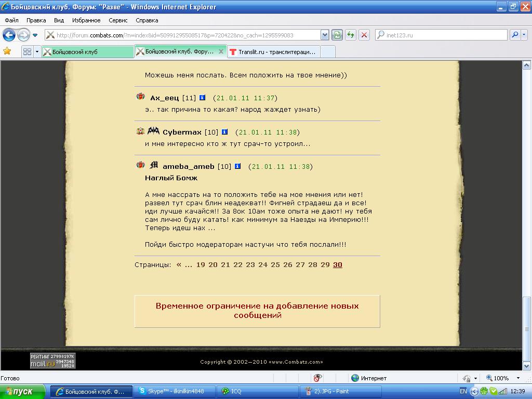Switch to the first Бойцовский клуб tab

point(87,51)
